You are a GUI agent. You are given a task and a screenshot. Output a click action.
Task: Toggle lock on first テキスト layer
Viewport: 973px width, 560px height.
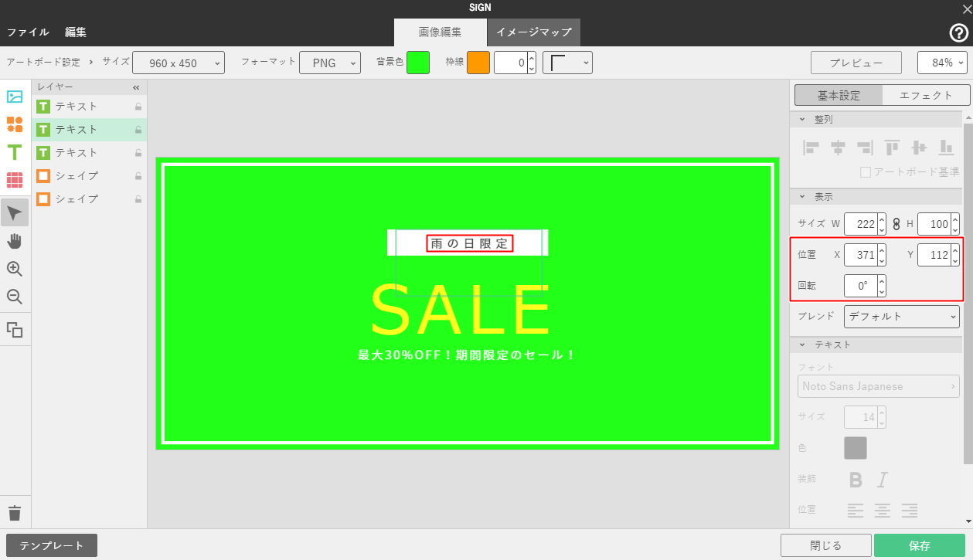[x=138, y=107]
